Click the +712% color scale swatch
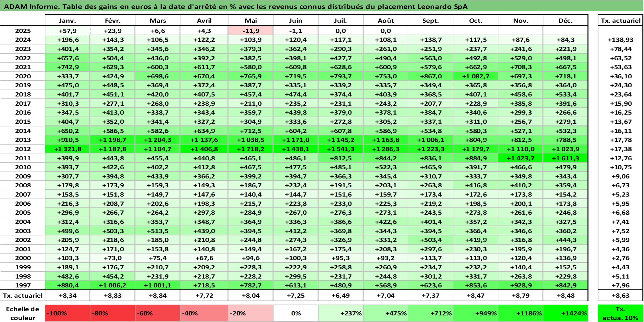 (x=431, y=313)
